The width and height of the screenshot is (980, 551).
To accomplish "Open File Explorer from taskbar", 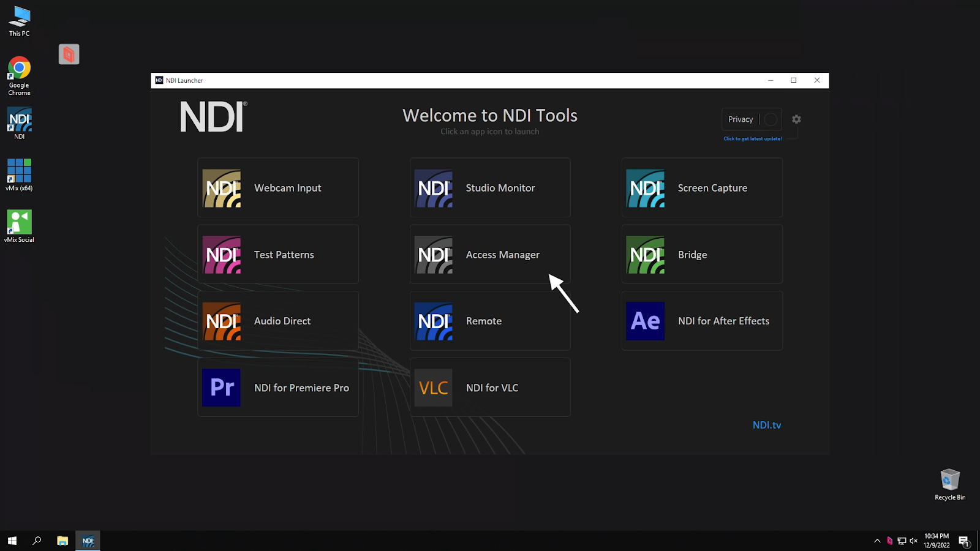I will (62, 541).
